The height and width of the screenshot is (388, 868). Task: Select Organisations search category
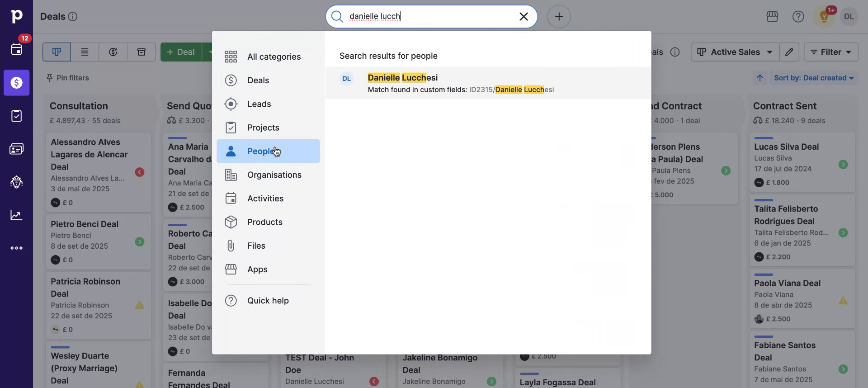point(268,175)
